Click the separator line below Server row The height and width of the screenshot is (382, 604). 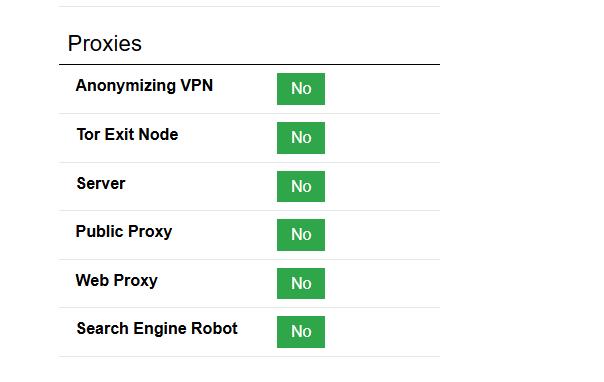pos(249,211)
